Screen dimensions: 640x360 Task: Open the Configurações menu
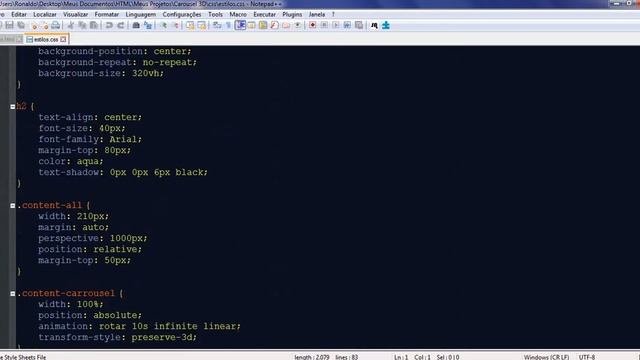pyautogui.click(x=182, y=14)
